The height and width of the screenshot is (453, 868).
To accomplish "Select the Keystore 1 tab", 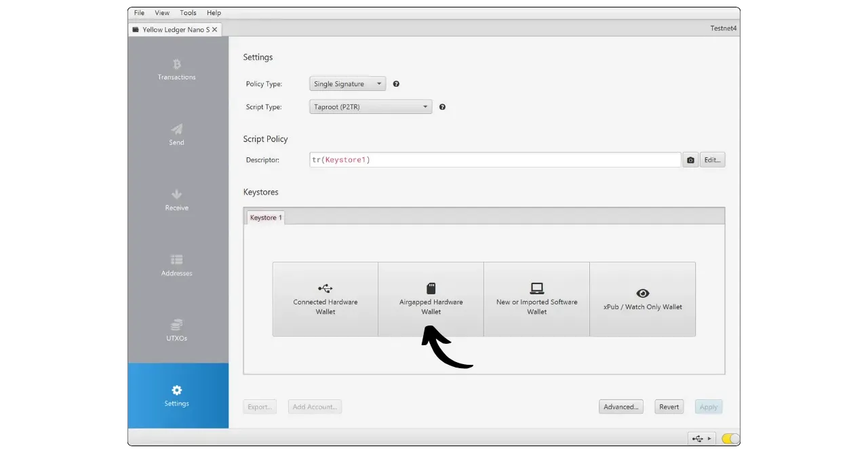I will coord(266,218).
